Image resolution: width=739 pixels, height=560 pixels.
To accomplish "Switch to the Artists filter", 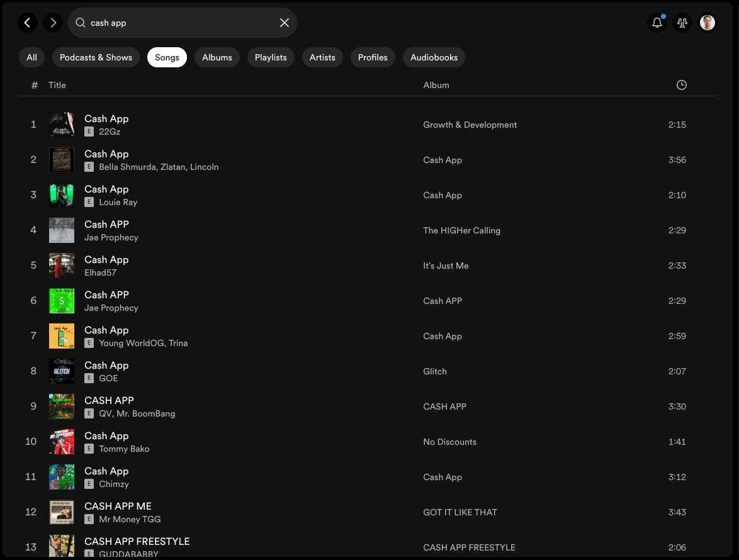I will pos(322,57).
